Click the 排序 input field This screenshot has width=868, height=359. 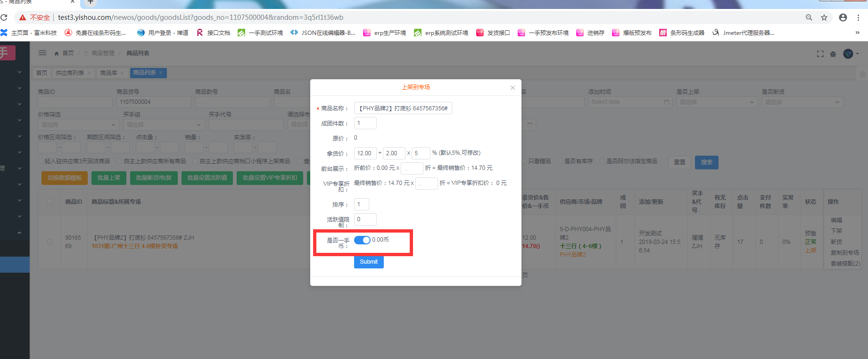point(362,204)
